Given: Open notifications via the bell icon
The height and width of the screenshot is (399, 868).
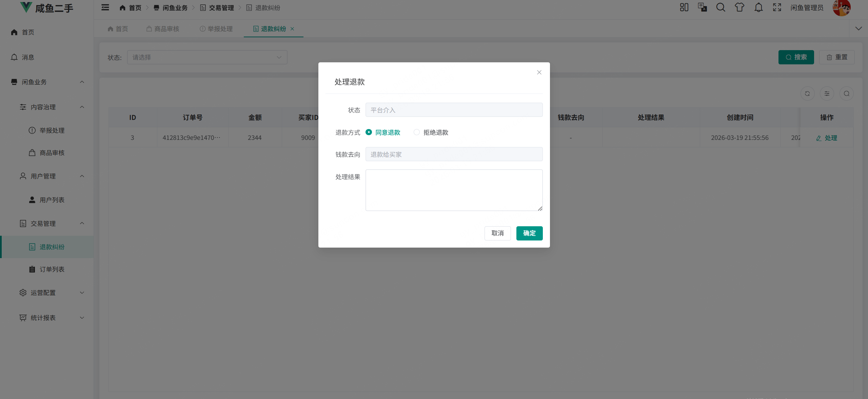Looking at the screenshot, I should [x=758, y=7].
